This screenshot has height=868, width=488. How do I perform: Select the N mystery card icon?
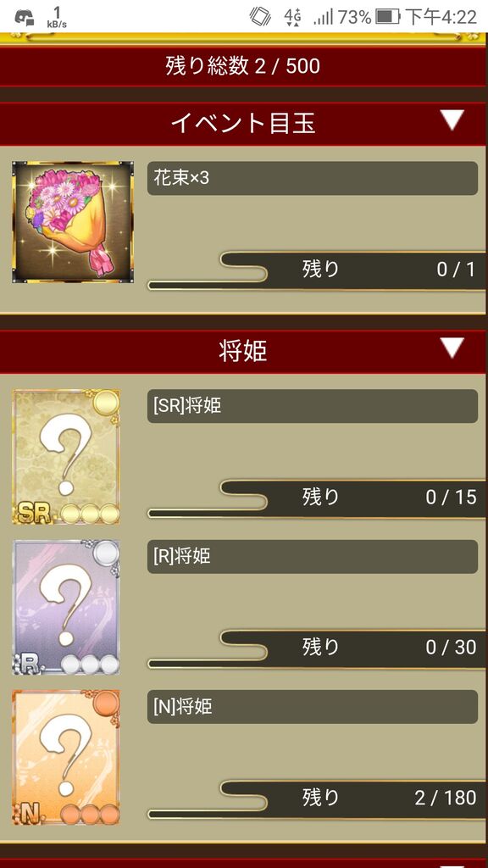[66, 757]
